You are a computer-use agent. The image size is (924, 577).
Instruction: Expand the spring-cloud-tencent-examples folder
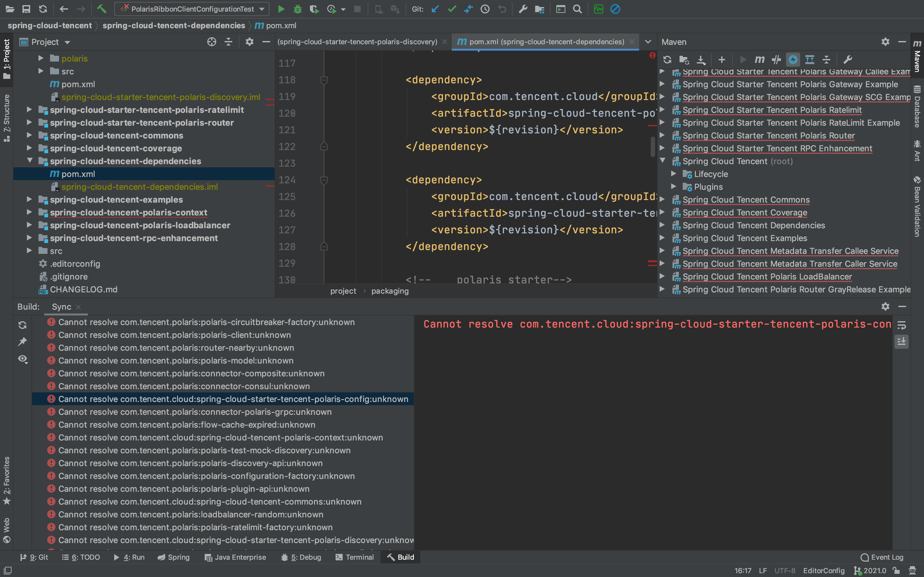point(30,200)
